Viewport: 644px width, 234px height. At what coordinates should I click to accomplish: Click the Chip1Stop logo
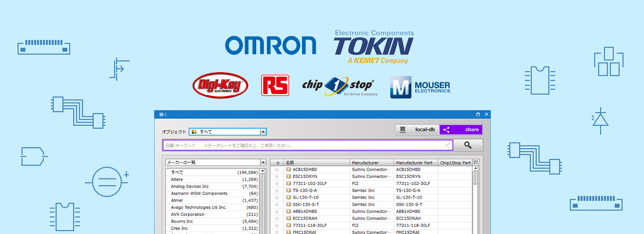[x=340, y=85]
